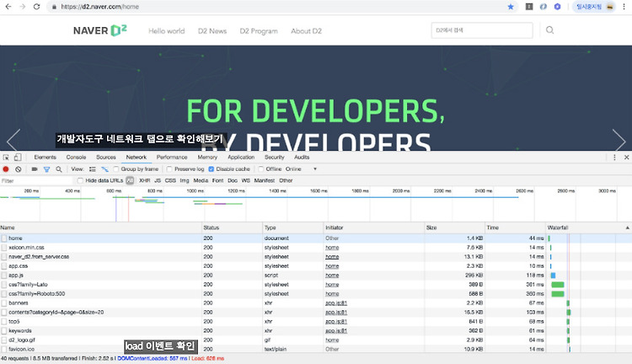Open the Console tab
This screenshot has height=364, width=632.
pyautogui.click(x=76, y=158)
